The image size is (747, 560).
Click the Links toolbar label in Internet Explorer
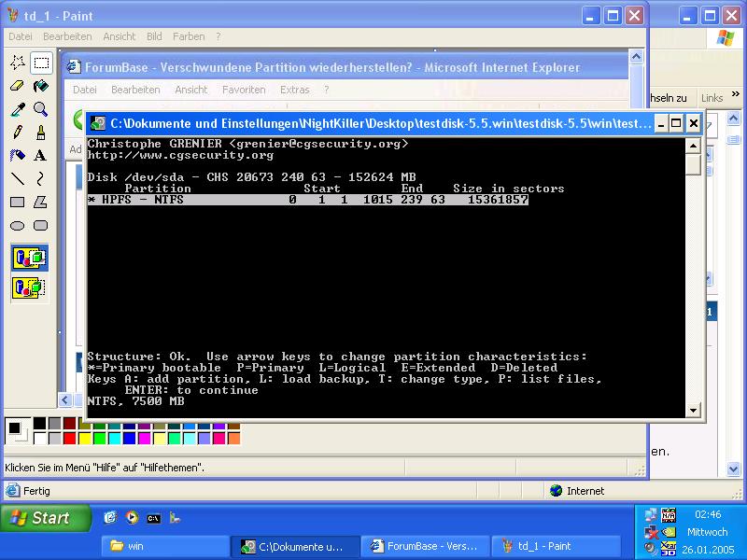click(712, 98)
